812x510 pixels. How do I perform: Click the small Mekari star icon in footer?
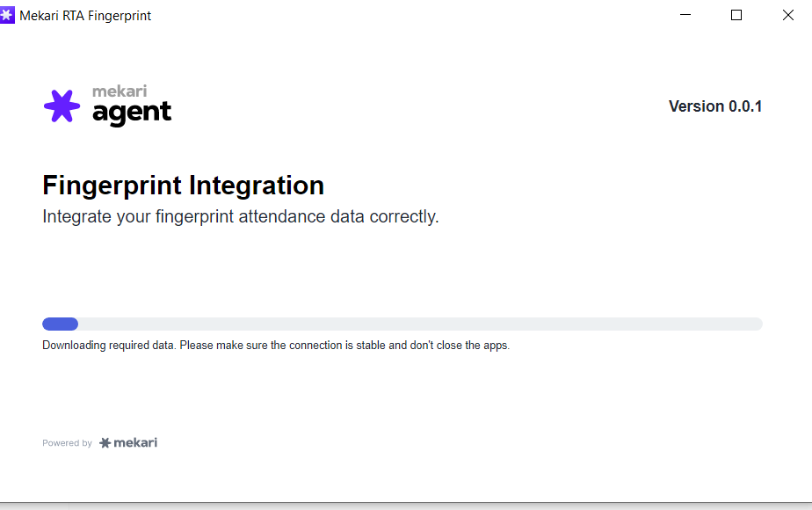pos(105,443)
